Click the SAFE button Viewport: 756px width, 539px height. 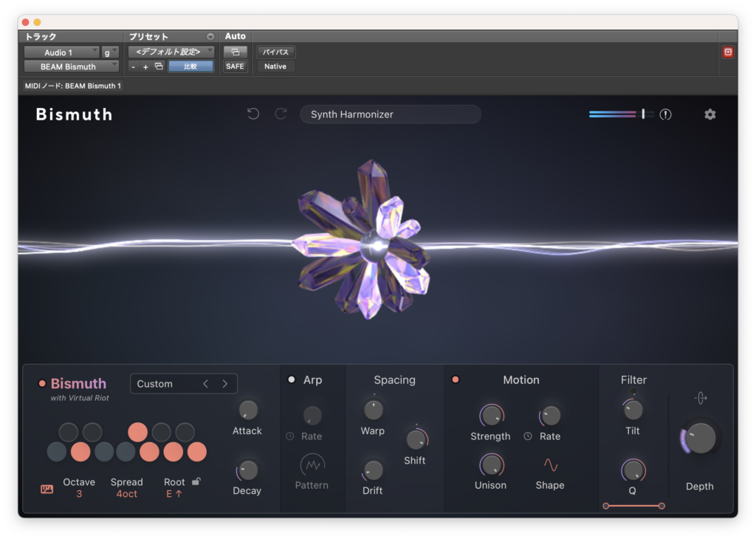(x=235, y=66)
